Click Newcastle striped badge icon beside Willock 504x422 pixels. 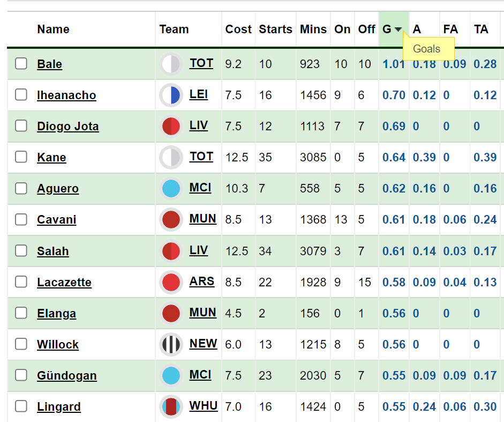click(171, 344)
